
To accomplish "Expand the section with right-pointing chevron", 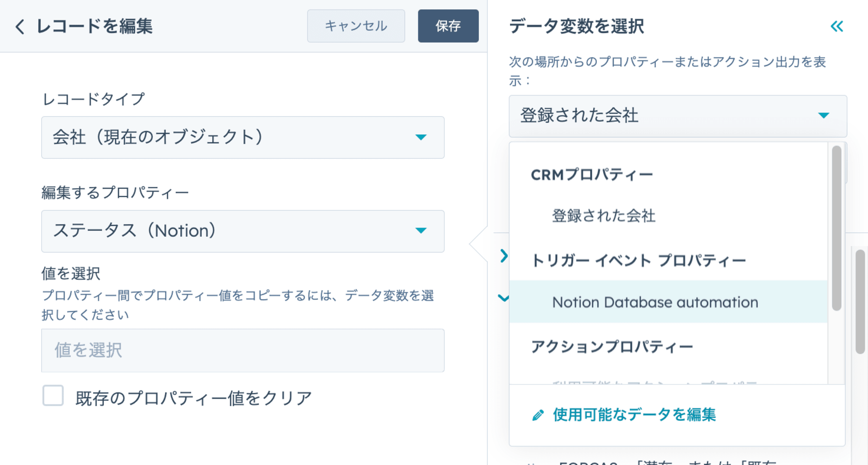I will point(503,256).
